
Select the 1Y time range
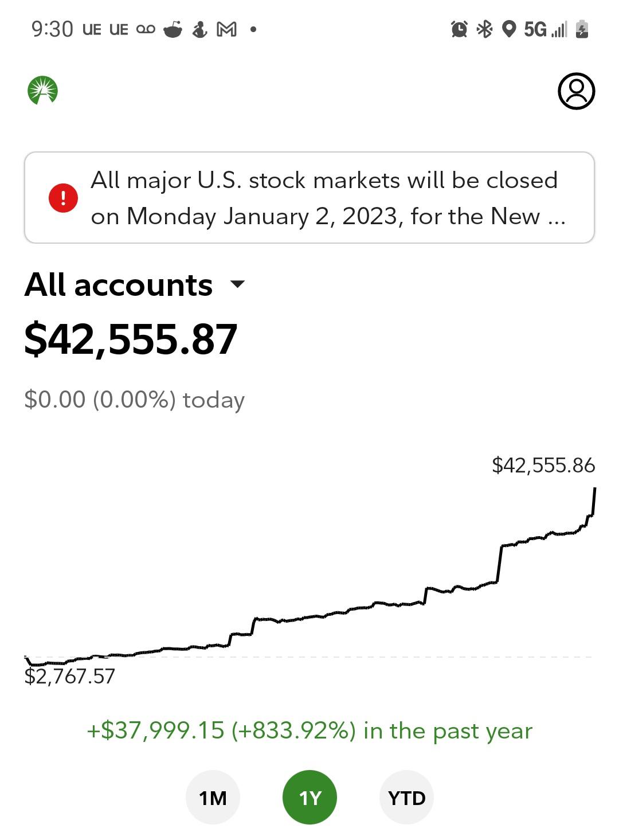click(309, 798)
